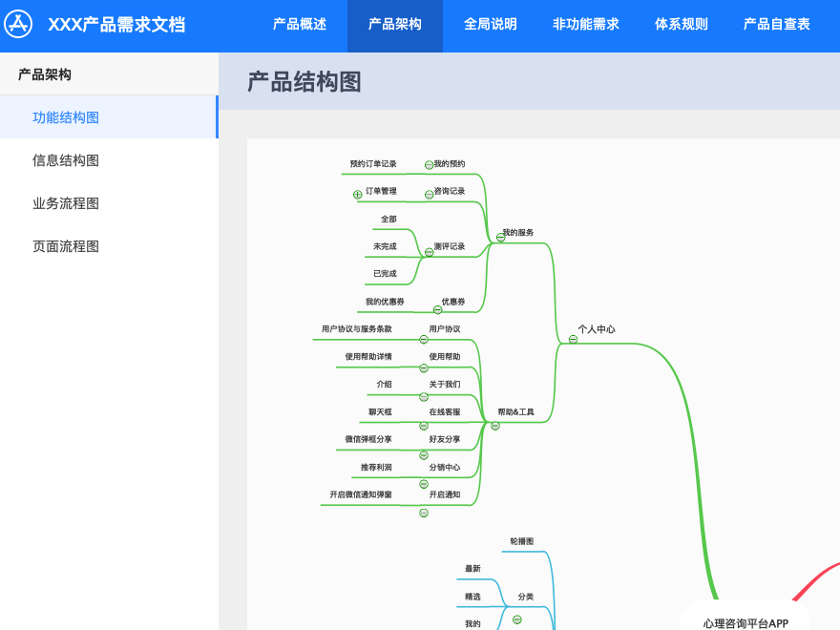Collapse the 用户协议 node
The height and width of the screenshot is (630, 840).
tap(423, 339)
